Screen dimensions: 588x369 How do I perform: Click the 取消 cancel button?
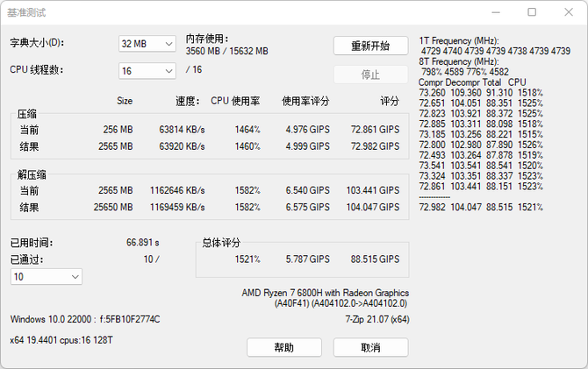[x=370, y=348]
